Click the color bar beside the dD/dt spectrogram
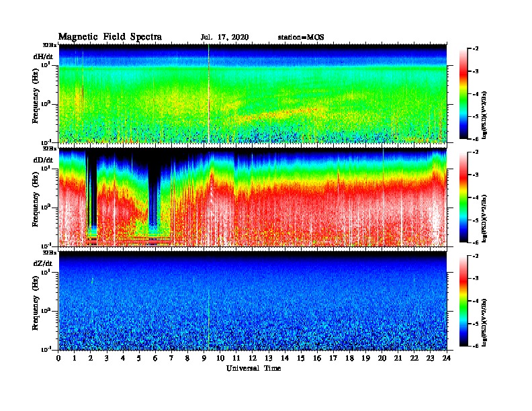532x411 pixels. tap(463, 197)
